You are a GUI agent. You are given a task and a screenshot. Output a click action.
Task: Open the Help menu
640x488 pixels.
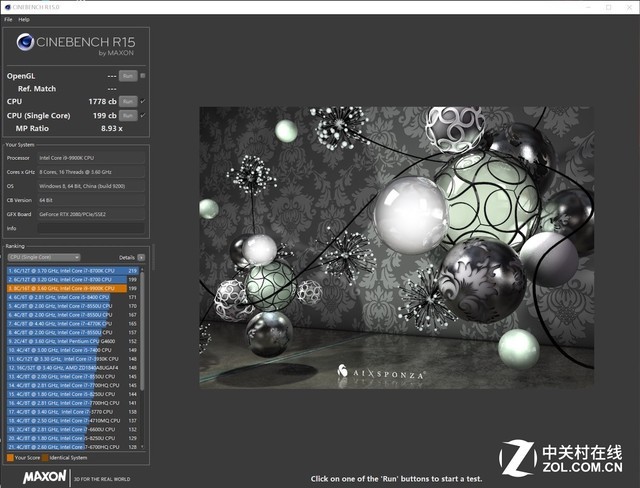pos(24,20)
